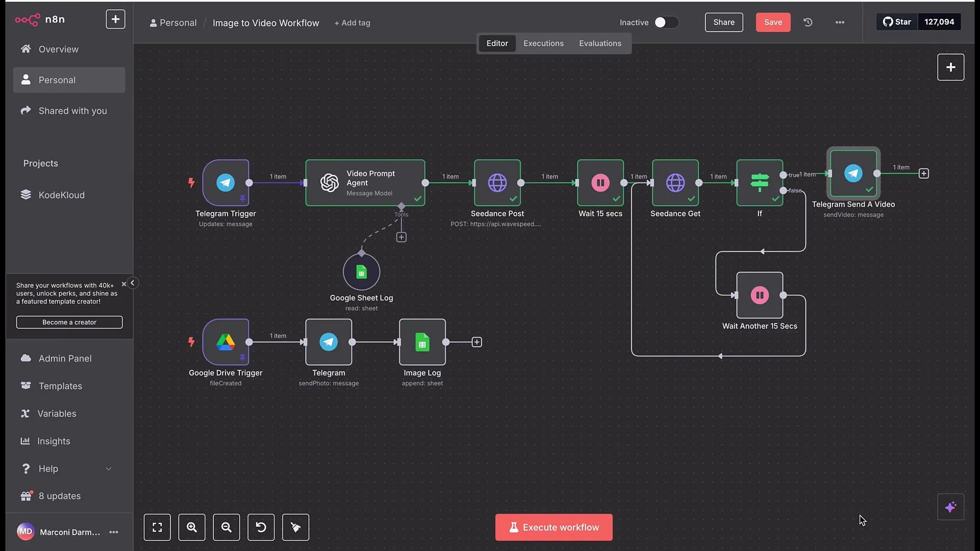Open the workflow more-options menu
This screenshot has height=551, width=980.
tap(840, 22)
